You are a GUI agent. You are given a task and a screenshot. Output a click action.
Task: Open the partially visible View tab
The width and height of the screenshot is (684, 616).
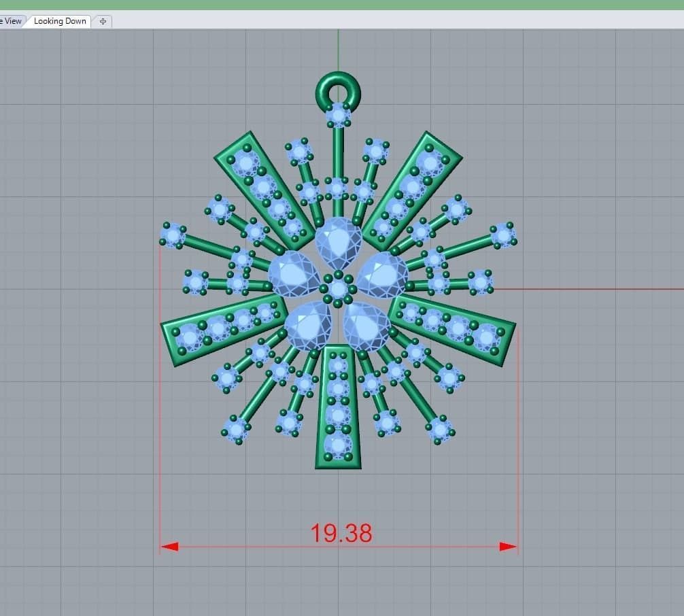point(12,21)
